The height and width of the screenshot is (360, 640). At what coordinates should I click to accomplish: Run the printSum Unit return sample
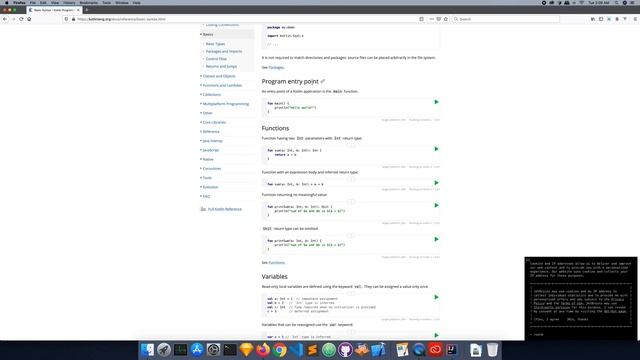click(436, 205)
